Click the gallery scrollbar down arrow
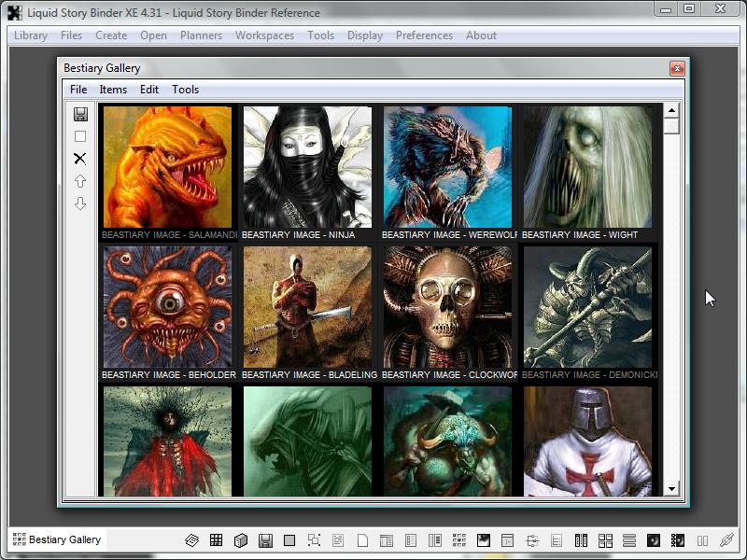 [671, 488]
